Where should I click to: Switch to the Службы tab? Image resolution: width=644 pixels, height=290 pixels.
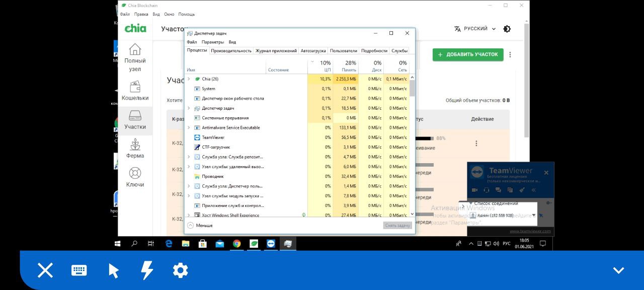tap(399, 51)
